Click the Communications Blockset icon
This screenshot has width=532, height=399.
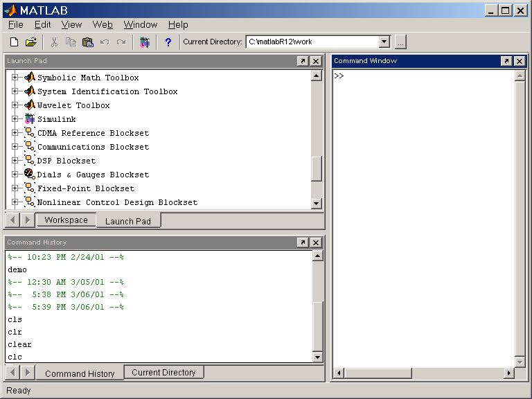click(30, 146)
